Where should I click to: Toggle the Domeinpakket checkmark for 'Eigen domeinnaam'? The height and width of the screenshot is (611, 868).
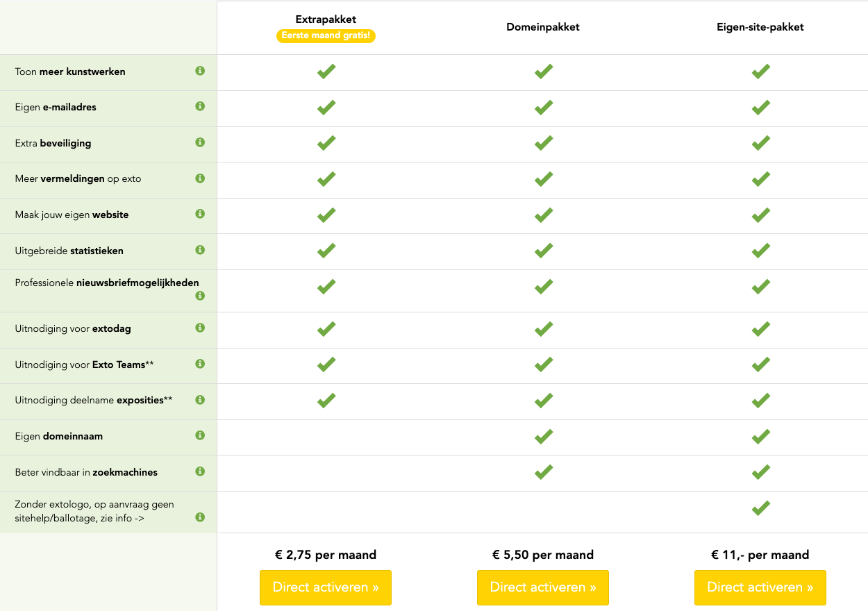coord(543,436)
